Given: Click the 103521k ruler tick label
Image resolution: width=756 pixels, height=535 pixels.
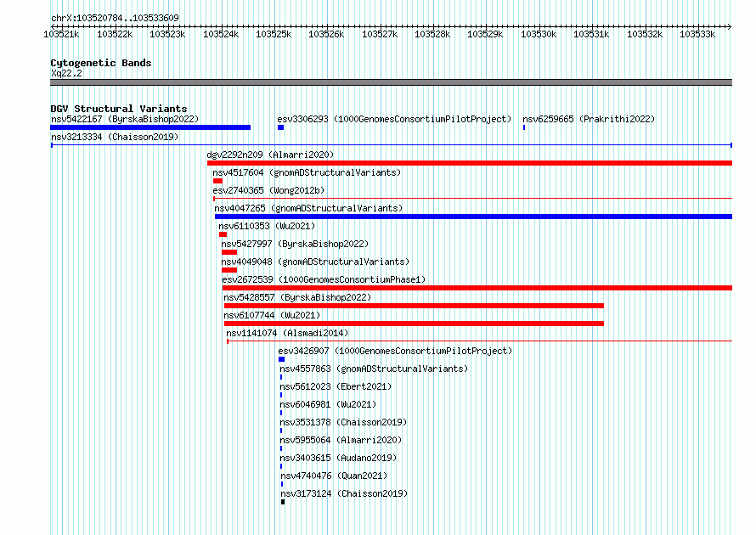Looking at the screenshot, I should [61, 34].
